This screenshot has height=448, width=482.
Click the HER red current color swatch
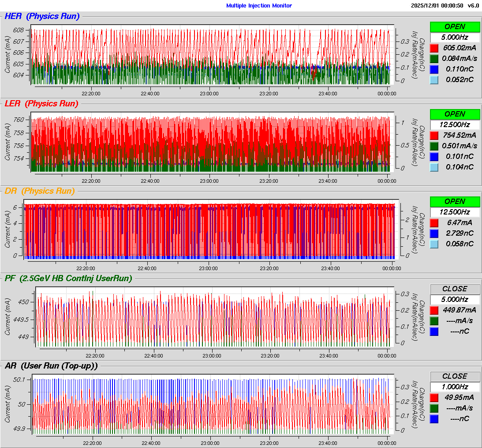[x=434, y=48]
